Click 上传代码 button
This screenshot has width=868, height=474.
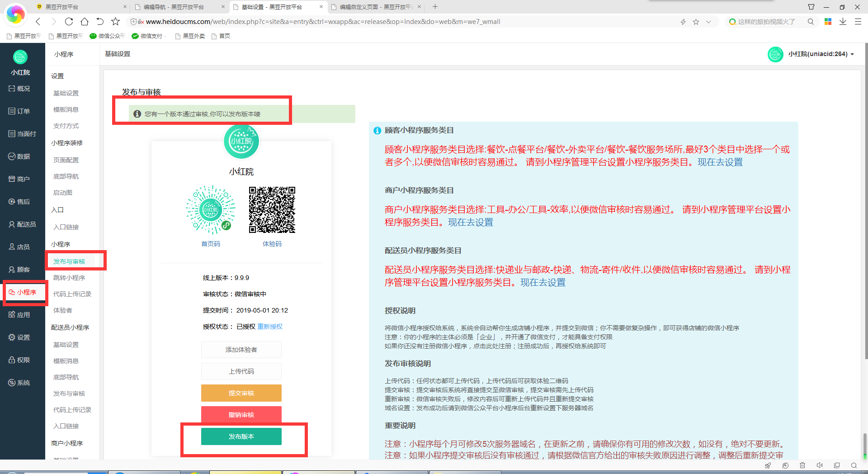point(241,371)
